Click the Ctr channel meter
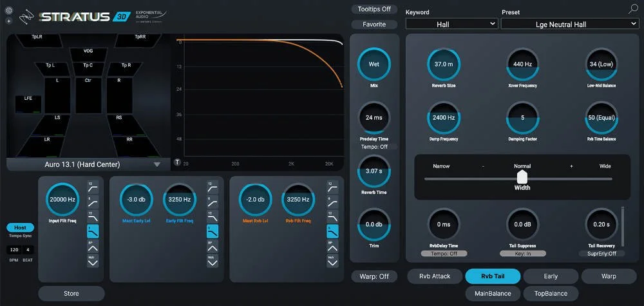Image resolution: width=644 pixels, height=306 pixels. coord(88,95)
